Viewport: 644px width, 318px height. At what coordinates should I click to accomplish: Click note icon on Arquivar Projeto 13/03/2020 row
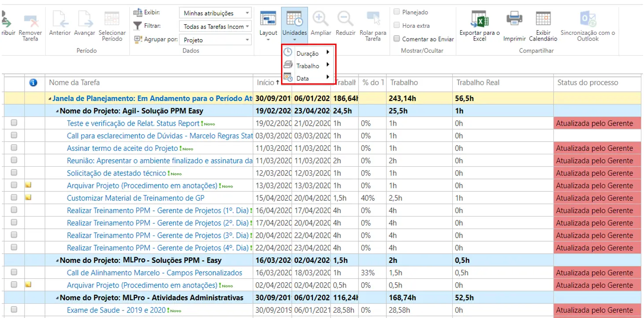(x=28, y=185)
